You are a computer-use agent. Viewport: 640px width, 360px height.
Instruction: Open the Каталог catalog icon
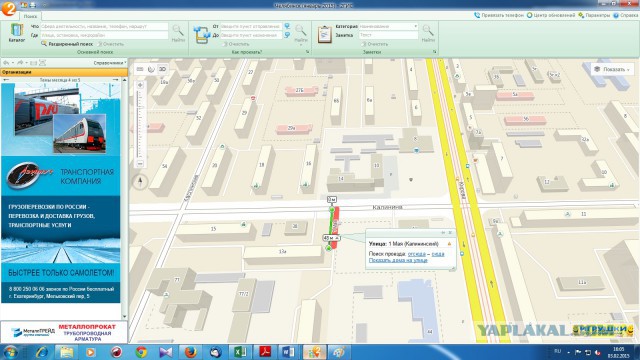tap(17, 33)
